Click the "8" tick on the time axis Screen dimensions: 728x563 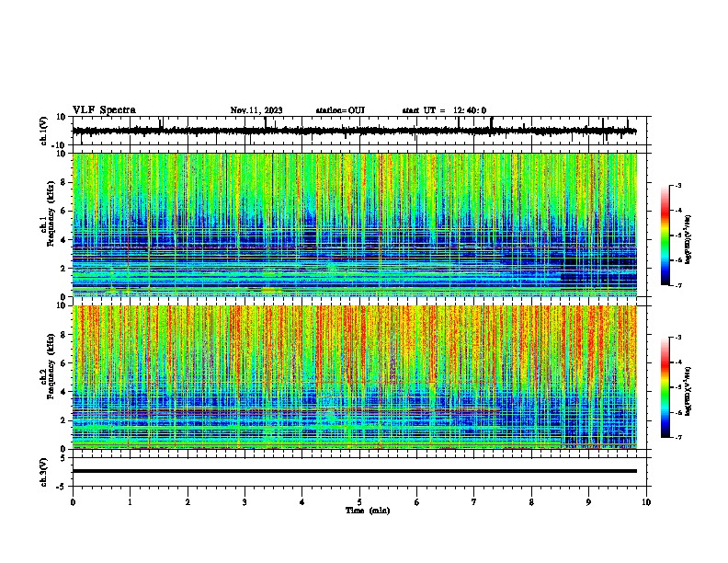click(531, 502)
